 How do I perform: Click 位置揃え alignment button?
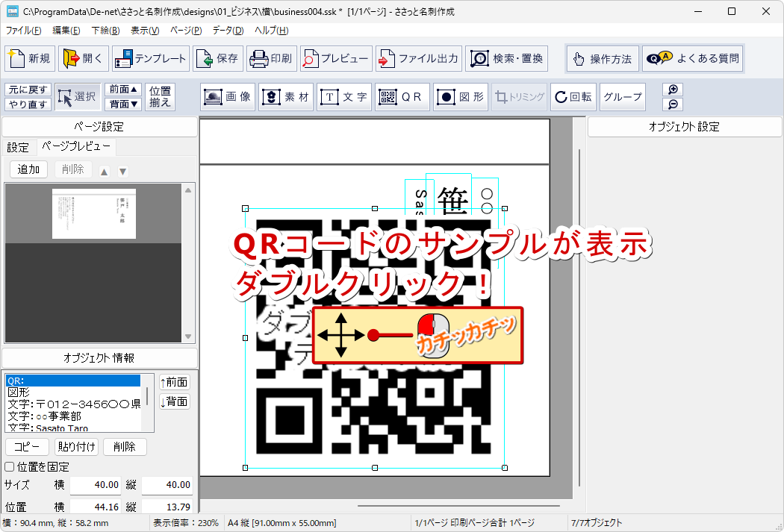(x=160, y=97)
